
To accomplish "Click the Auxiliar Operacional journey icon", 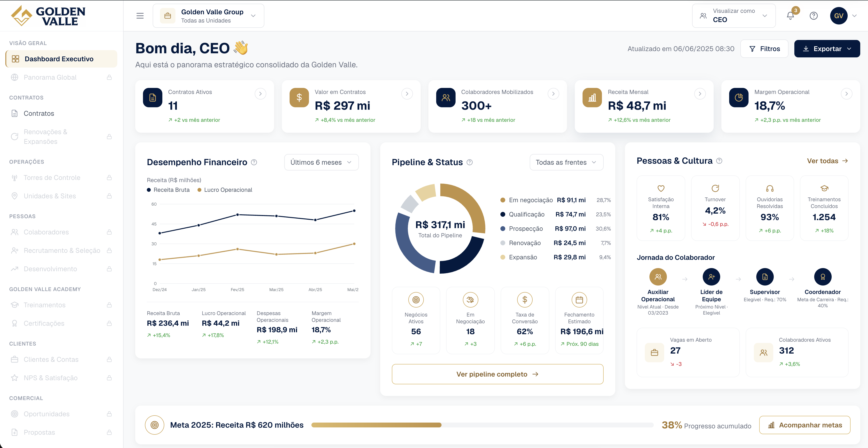I will click(658, 277).
